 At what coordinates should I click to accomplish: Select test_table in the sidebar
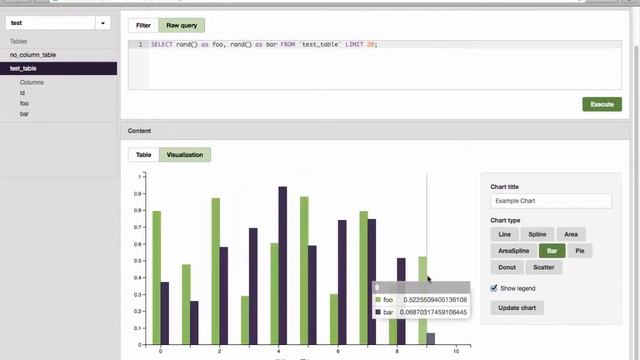[x=58, y=69]
